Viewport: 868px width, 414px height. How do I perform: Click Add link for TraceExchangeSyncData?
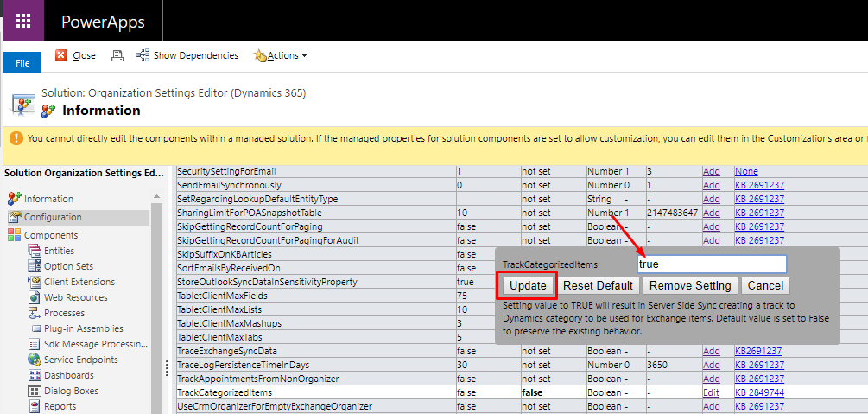coord(712,351)
